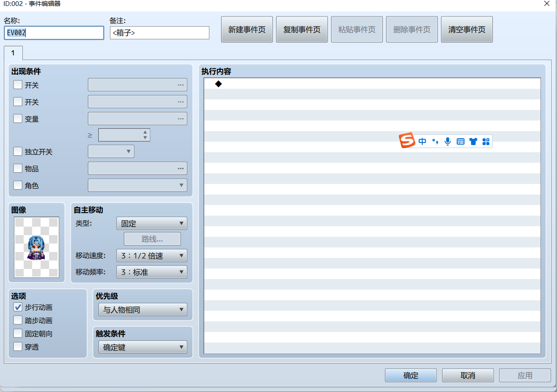557x392 pixels.
Task: Click the 路线... route button
Action: [x=152, y=239]
